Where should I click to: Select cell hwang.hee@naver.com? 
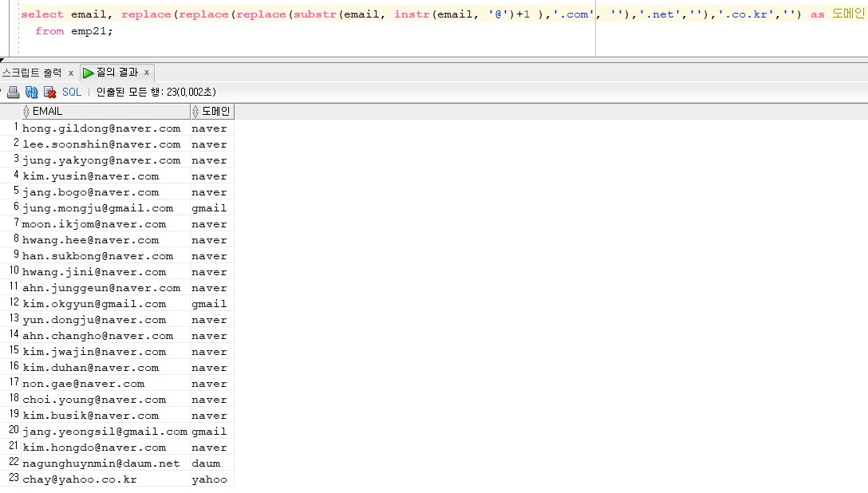pyautogui.click(x=105, y=240)
